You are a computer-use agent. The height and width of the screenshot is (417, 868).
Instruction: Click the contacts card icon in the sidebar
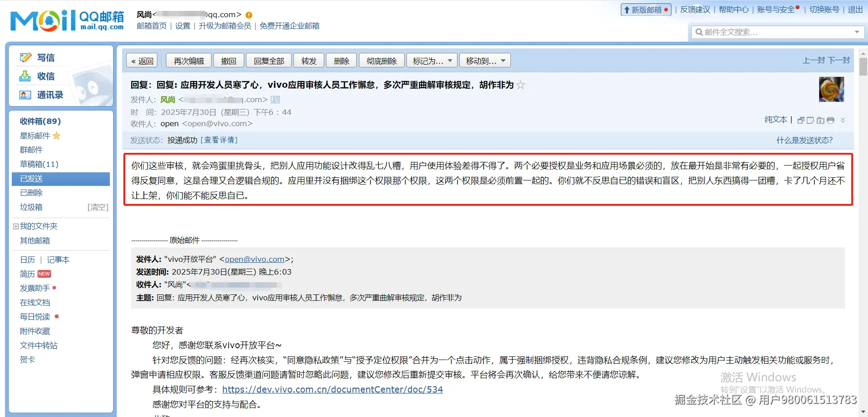point(25,95)
